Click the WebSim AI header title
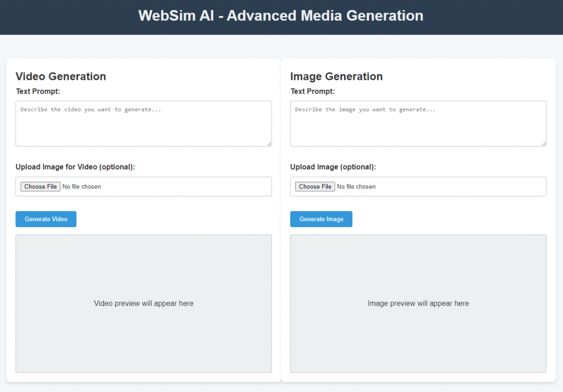The image size is (563, 392). pyautogui.click(x=281, y=15)
